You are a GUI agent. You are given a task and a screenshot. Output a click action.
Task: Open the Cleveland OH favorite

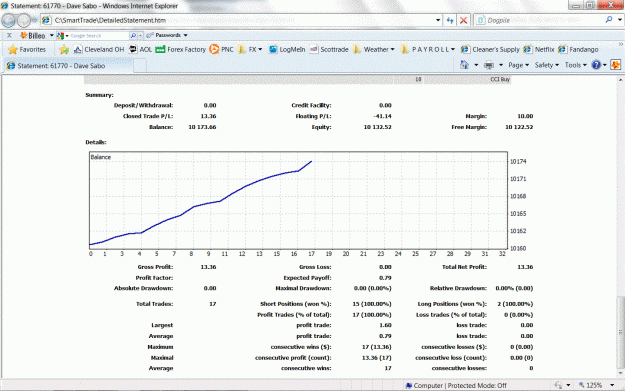coord(98,49)
